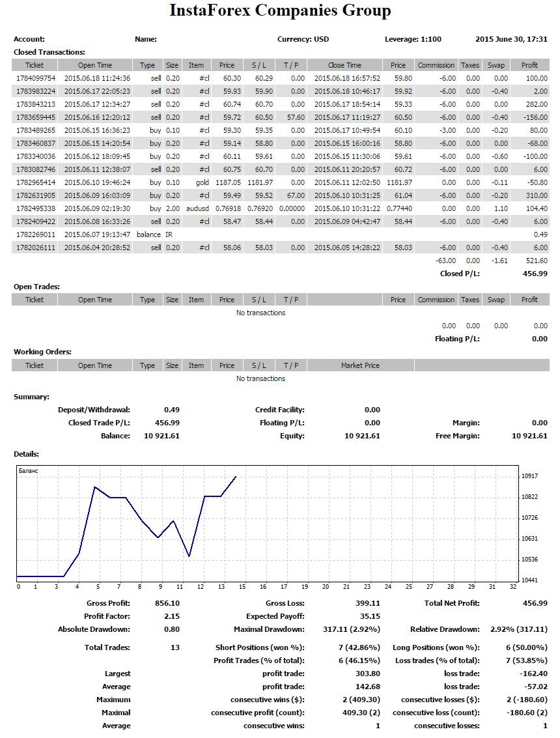Click the Expected Payoff value 35.15

[370, 616]
